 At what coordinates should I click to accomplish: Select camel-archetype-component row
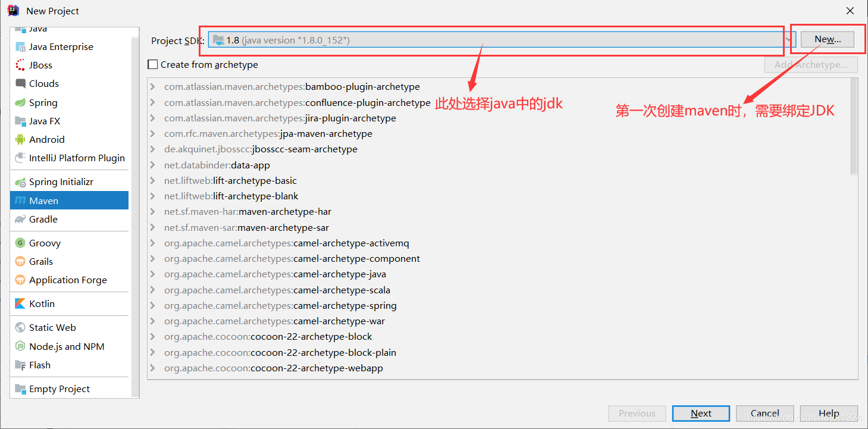pos(499,259)
